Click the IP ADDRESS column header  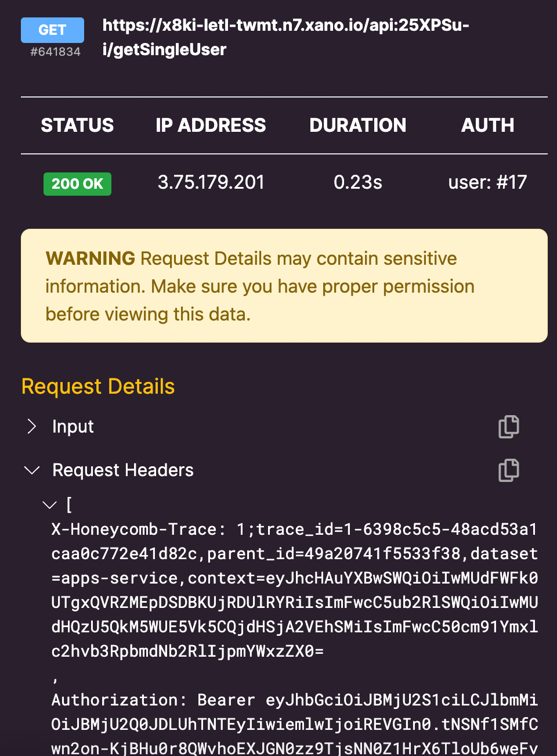tap(211, 125)
